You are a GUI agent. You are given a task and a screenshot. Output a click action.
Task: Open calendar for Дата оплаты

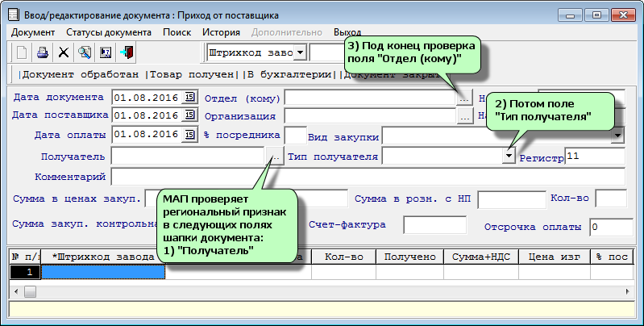coord(189,134)
